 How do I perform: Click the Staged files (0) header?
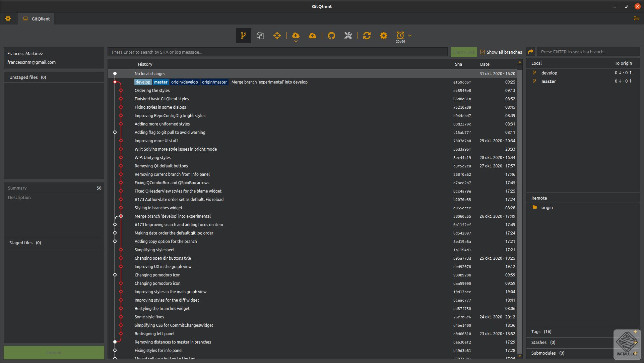[54, 243]
